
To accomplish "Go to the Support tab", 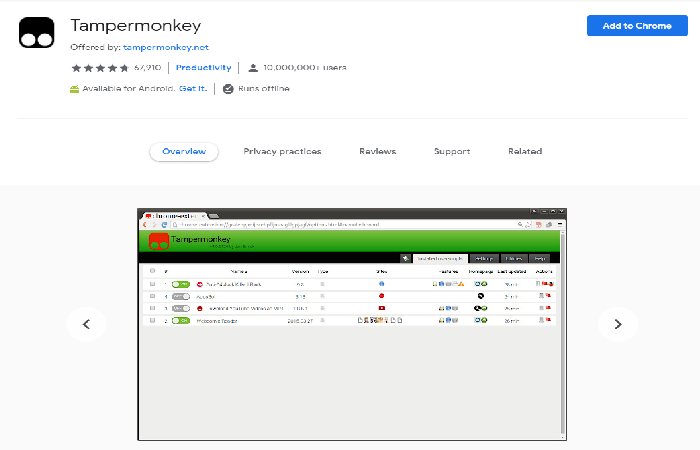I will click(452, 151).
